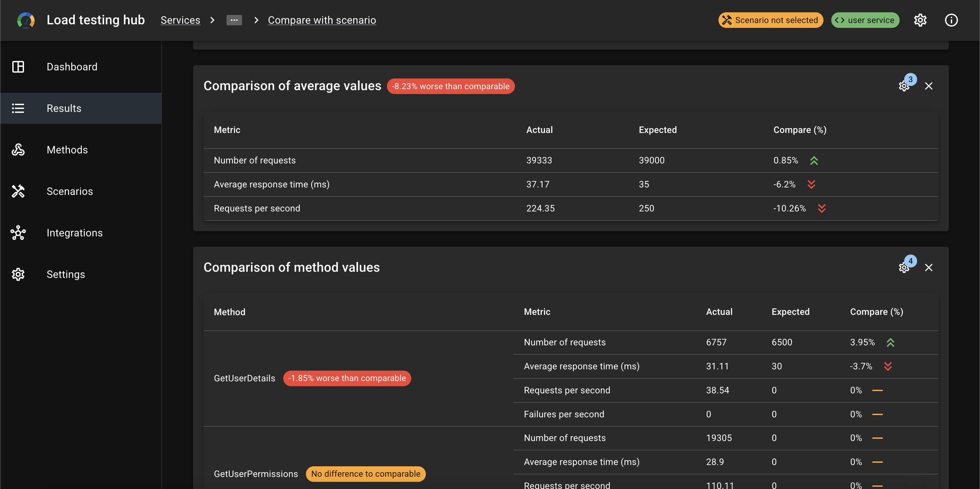
Task: Click the Metric header in method values table
Action: tap(537, 312)
